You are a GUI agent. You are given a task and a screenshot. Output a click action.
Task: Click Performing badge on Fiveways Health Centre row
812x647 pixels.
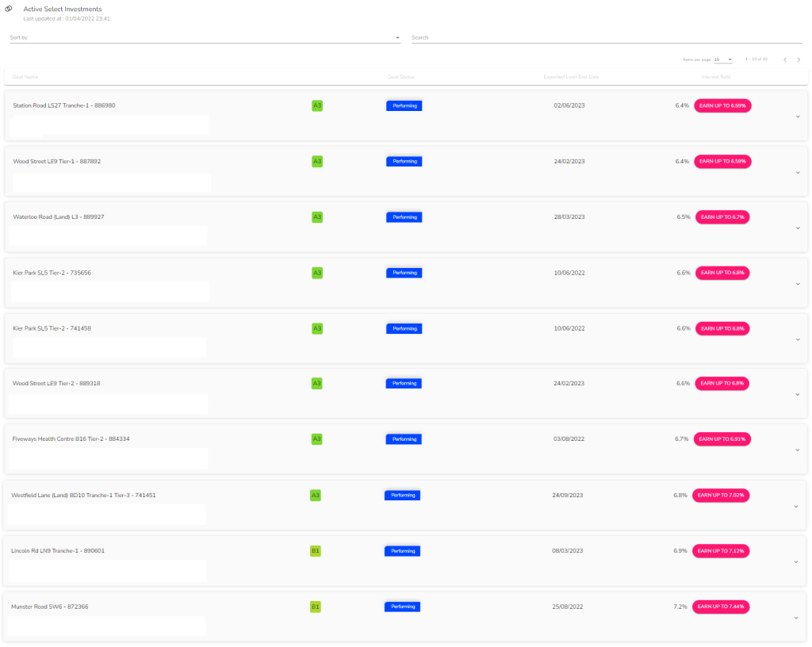coord(404,439)
